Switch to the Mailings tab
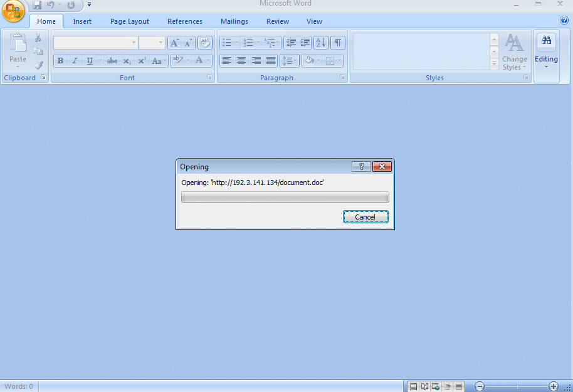The height and width of the screenshot is (392, 573). (x=234, y=21)
